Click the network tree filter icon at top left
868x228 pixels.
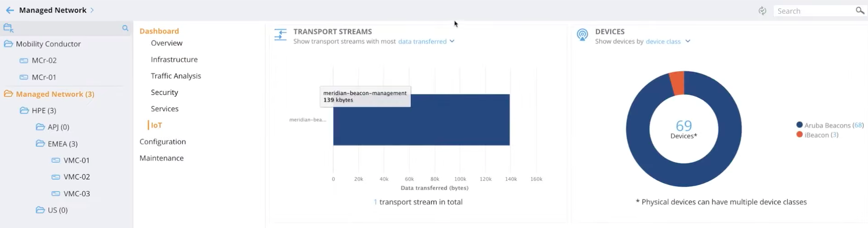[9, 28]
